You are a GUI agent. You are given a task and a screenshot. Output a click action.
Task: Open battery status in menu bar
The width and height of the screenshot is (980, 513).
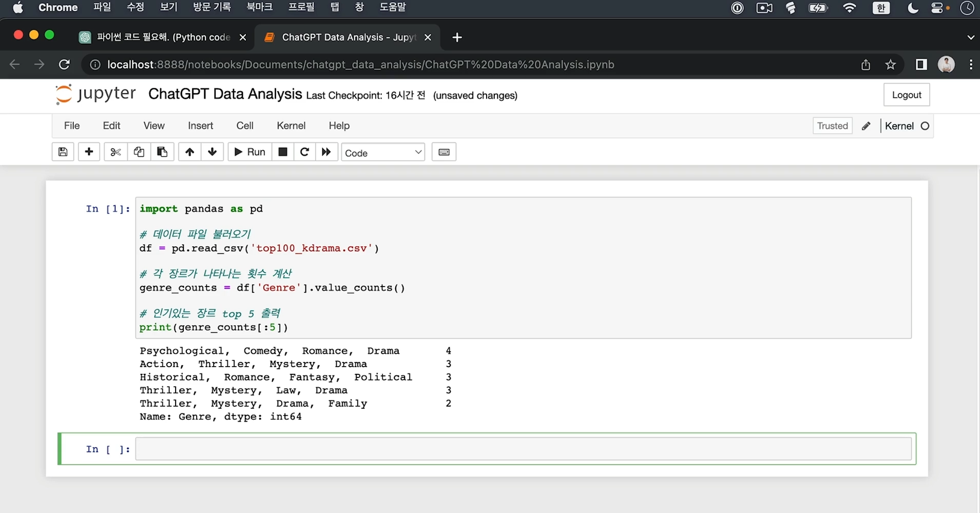click(x=818, y=8)
